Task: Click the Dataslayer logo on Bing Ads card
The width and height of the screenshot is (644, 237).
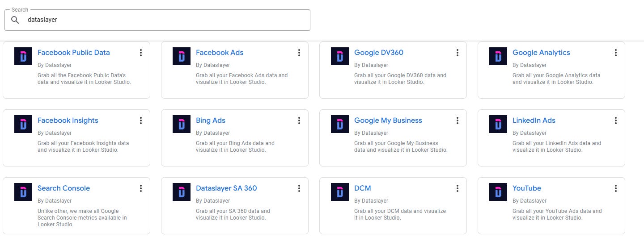Action: point(182,124)
